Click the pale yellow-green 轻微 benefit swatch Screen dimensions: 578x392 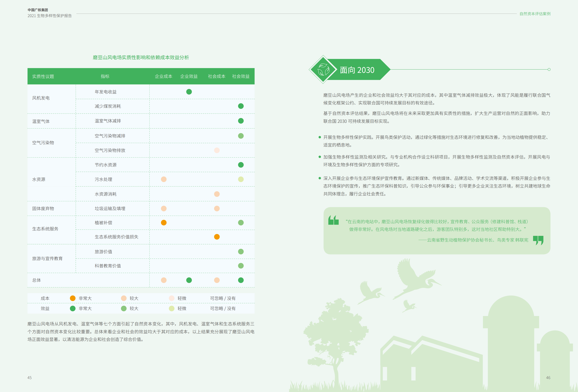172,308
